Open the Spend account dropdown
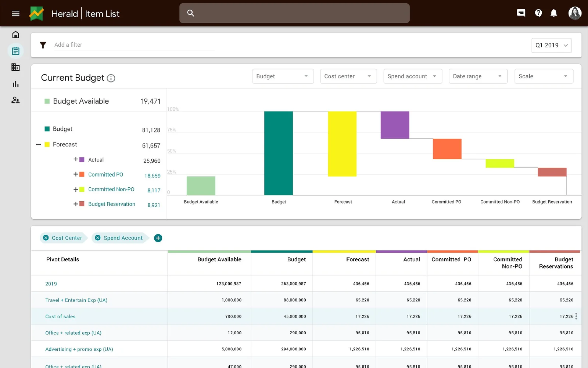The width and height of the screenshot is (588, 368). 413,76
